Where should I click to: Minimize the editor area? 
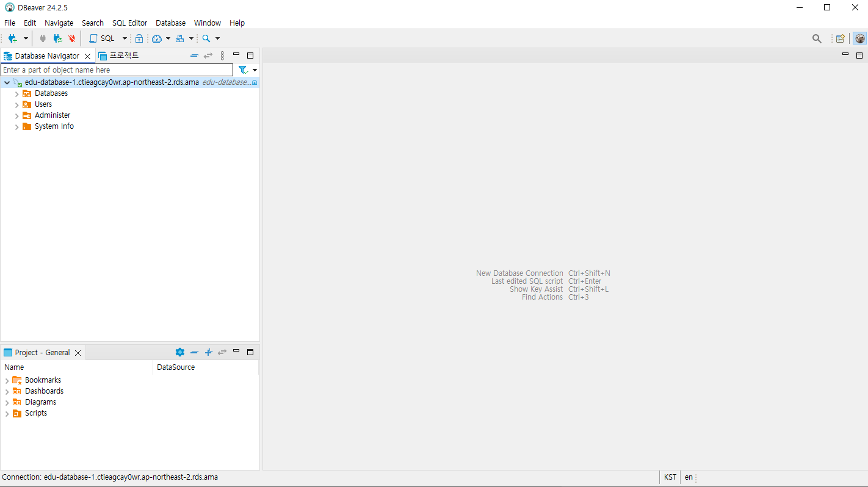click(x=845, y=55)
